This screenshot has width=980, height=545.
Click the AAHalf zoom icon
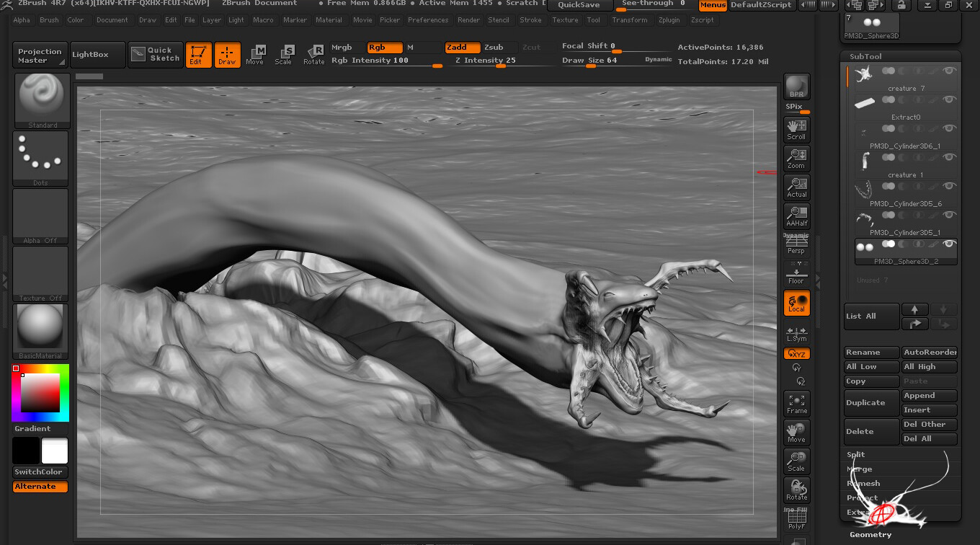pyautogui.click(x=796, y=216)
